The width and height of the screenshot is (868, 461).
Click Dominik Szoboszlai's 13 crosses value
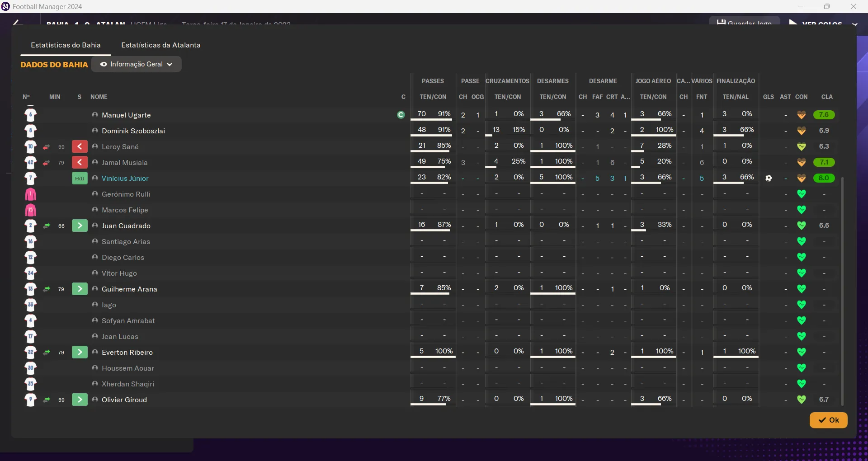496,130
